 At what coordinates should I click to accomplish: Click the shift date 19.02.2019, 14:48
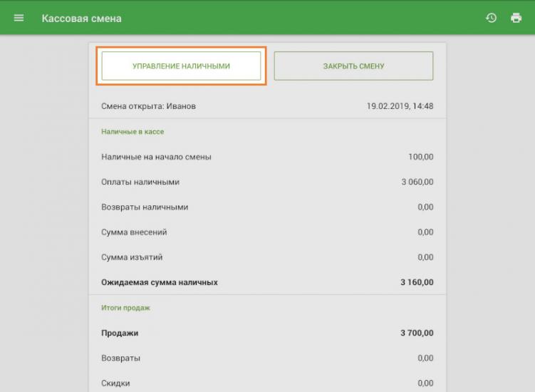pos(400,106)
